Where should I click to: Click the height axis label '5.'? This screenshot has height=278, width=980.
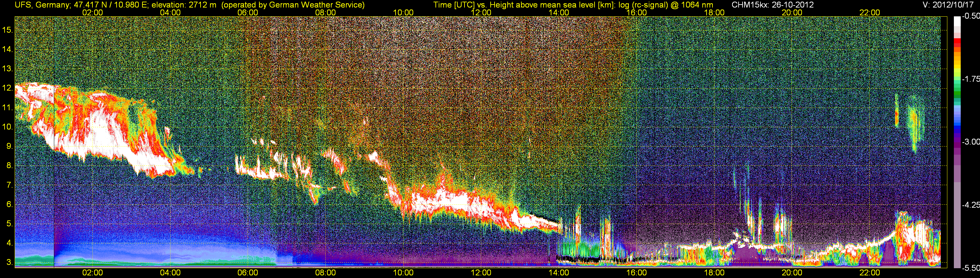tap(9, 223)
